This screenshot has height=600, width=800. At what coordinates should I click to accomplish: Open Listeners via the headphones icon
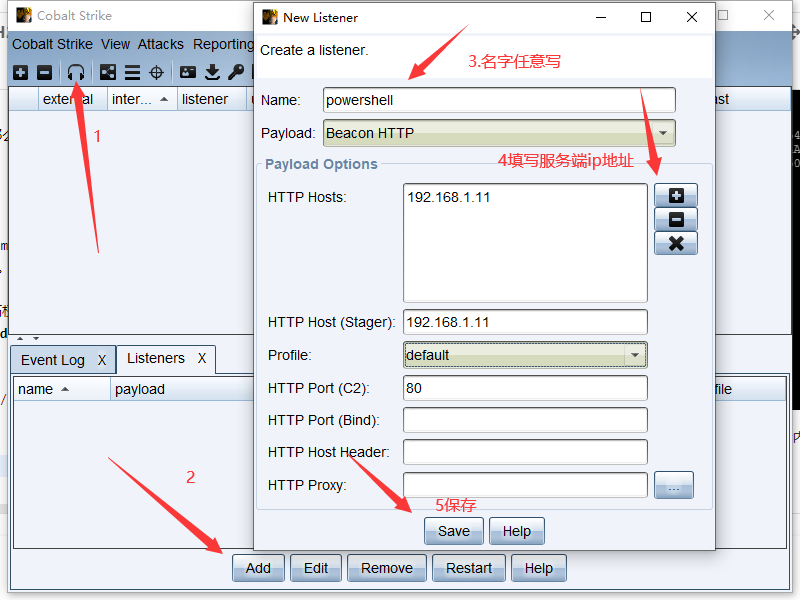(76, 72)
